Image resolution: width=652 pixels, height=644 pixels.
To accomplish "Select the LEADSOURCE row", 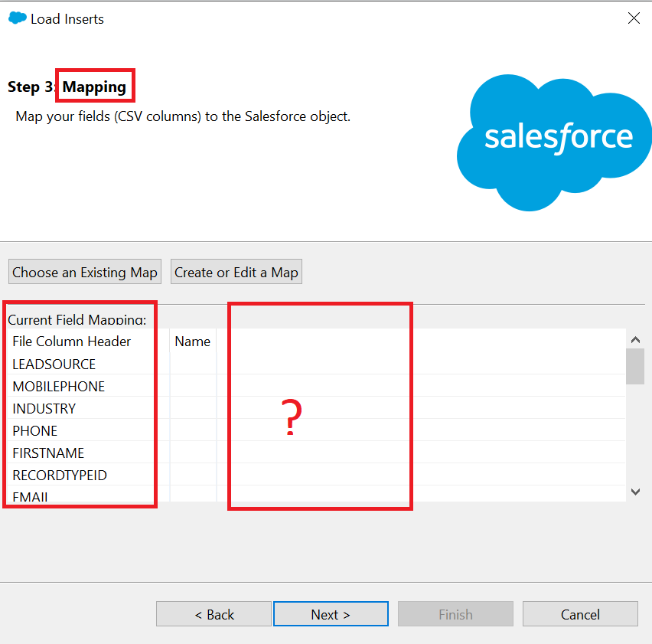I will click(317, 364).
